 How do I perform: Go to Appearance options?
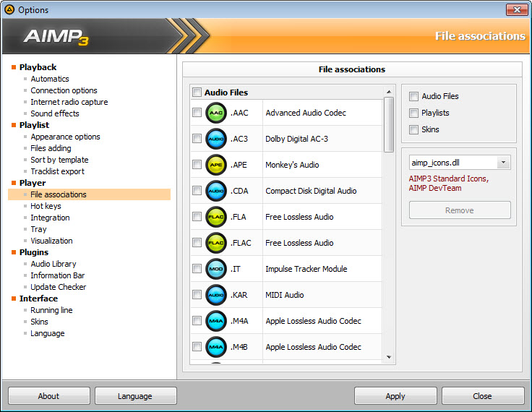click(x=66, y=137)
